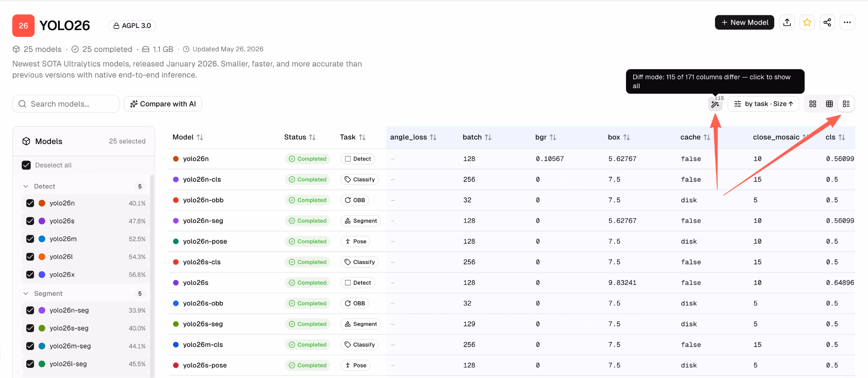The width and height of the screenshot is (868, 378).
Task: Collapse the Detect group
Action: click(26, 186)
